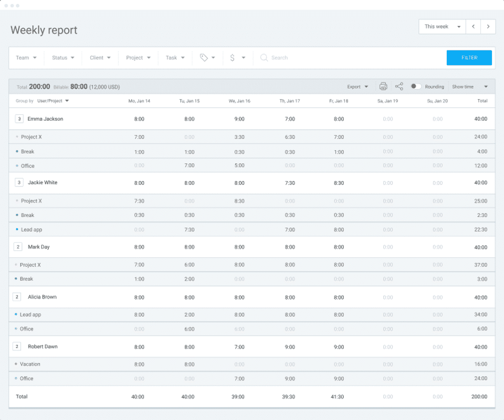Click the search magnifier icon
504x420 pixels.
click(x=264, y=58)
